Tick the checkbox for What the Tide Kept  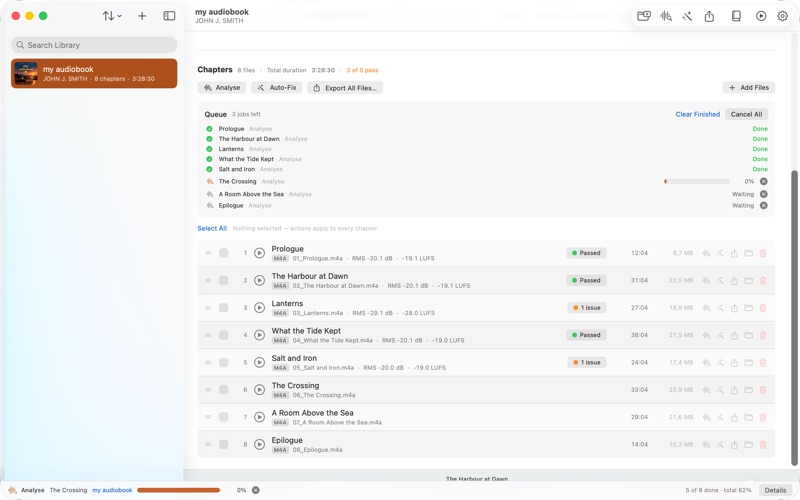coord(223,335)
